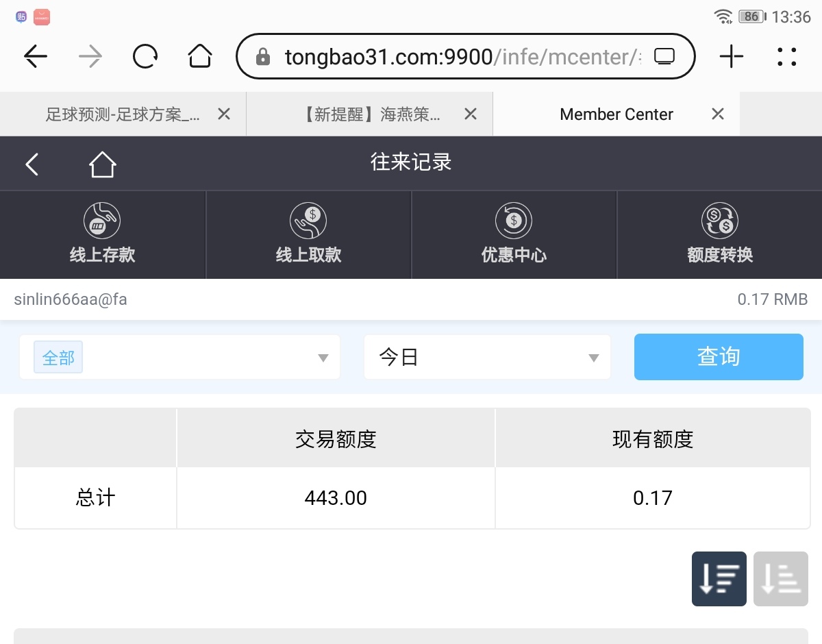This screenshot has height=644, width=822.
Task: Toggle descending sort order button
Action: (719, 579)
